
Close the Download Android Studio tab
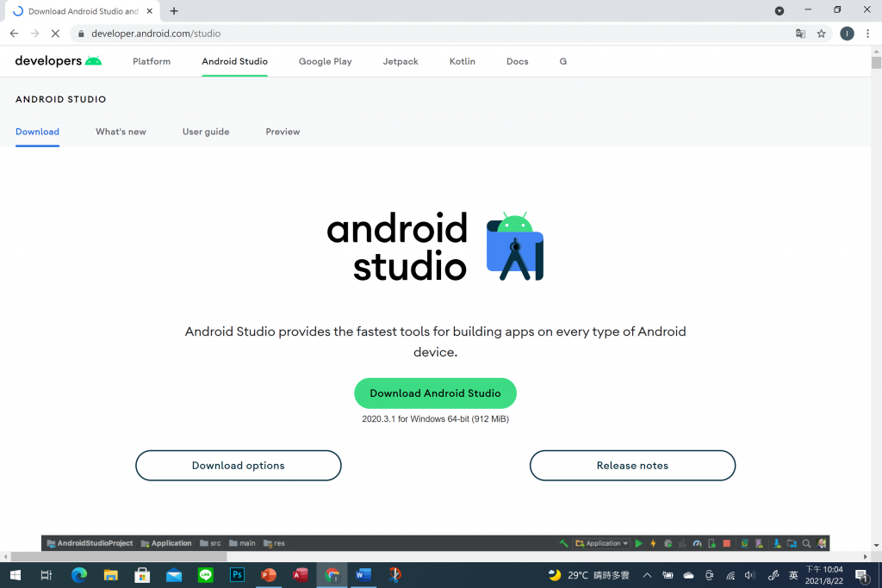(x=150, y=11)
